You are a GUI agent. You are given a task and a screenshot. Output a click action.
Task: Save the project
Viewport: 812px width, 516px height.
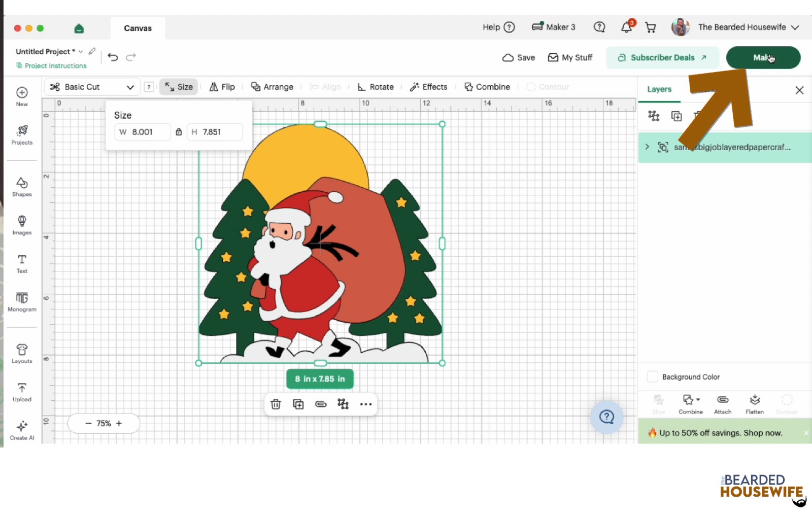[x=519, y=57]
